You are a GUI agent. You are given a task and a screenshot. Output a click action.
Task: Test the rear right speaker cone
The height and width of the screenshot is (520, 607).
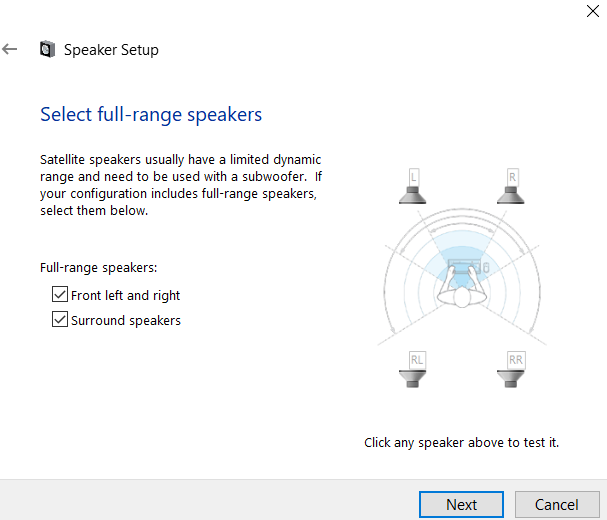pos(511,379)
